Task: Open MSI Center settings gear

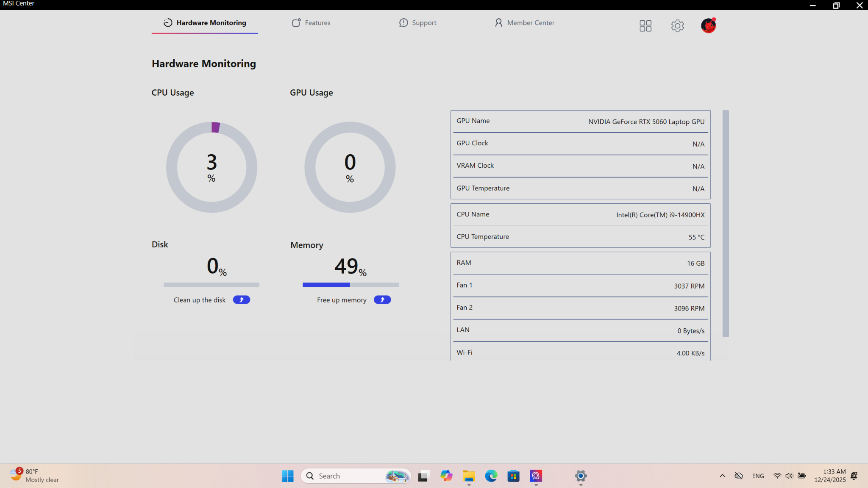Action: pos(677,26)
